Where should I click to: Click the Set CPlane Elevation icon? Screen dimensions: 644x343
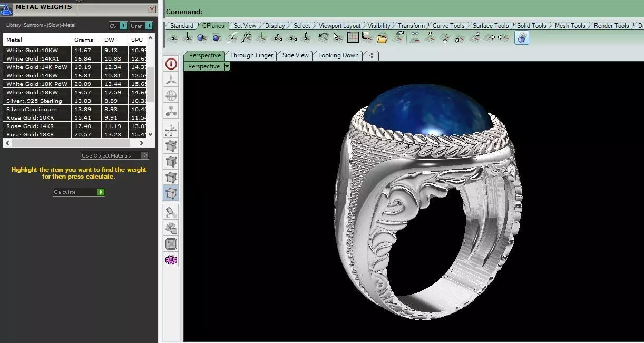pyautogui.click(x=188, y=38)
